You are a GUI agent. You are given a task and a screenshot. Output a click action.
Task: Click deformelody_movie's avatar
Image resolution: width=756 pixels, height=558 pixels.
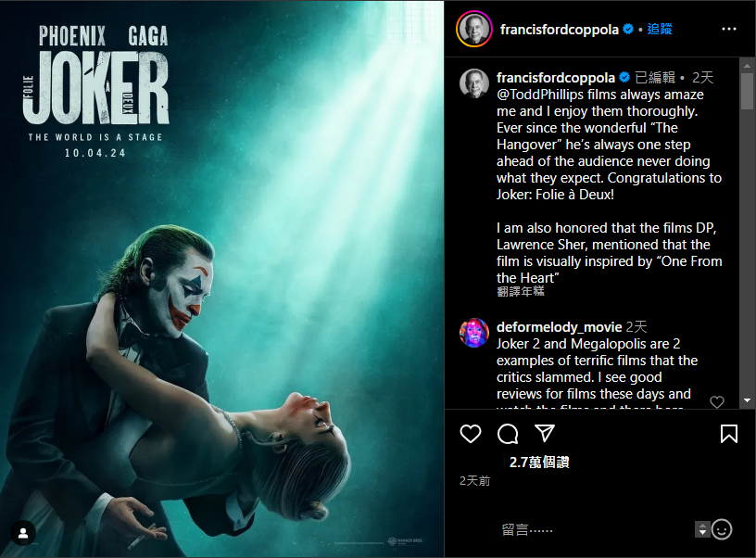coord(474,333)
